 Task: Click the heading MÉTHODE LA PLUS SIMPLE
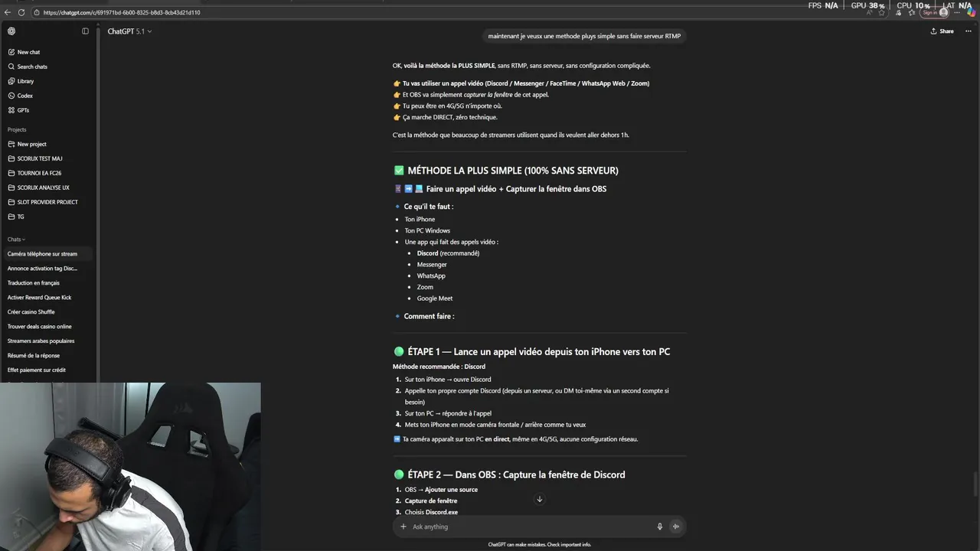coord(513,171)
